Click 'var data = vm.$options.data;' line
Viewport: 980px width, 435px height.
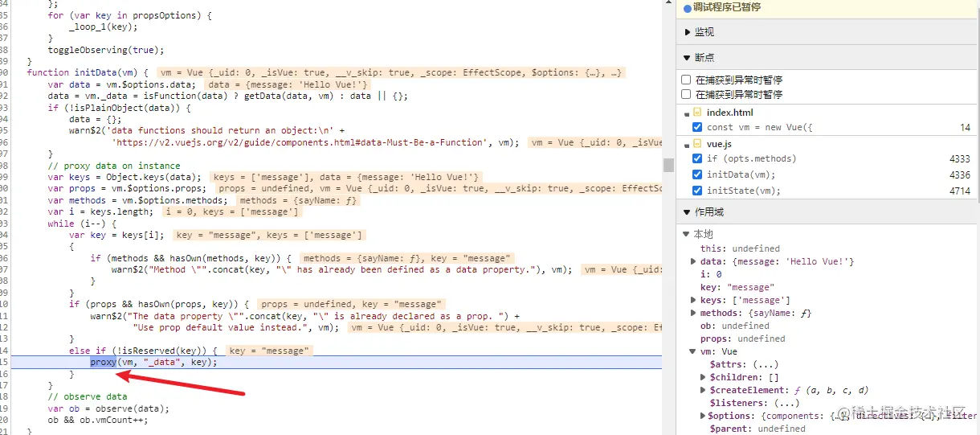point(122,84)
